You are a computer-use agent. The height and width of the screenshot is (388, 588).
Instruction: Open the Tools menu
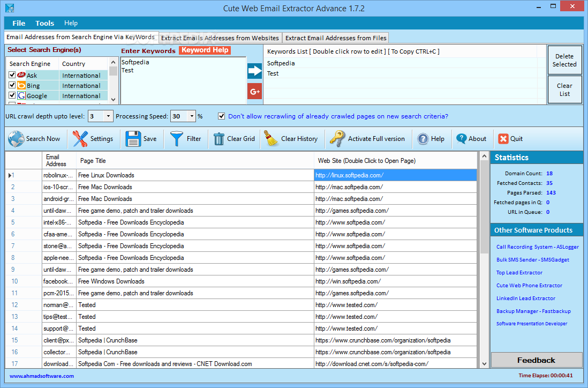[44, 23]
